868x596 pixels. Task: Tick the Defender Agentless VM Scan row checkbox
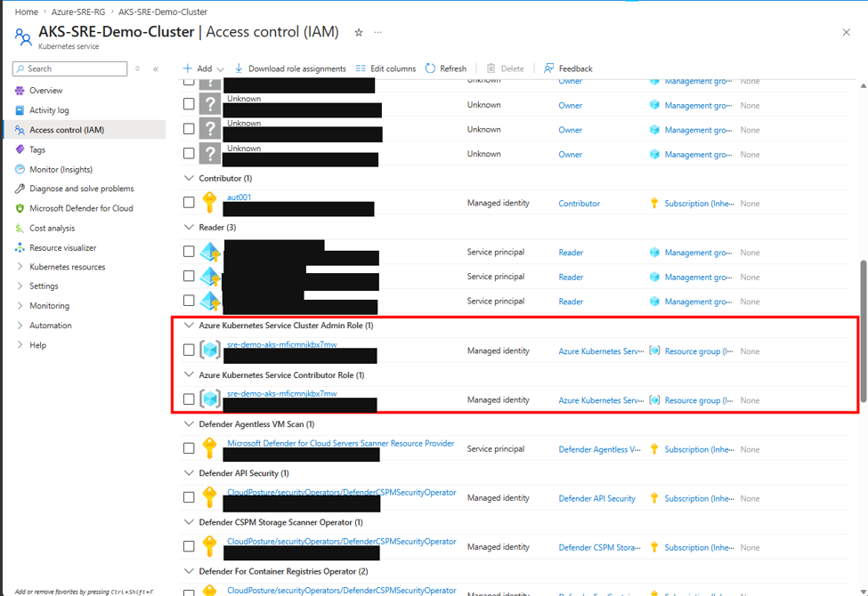189,448
